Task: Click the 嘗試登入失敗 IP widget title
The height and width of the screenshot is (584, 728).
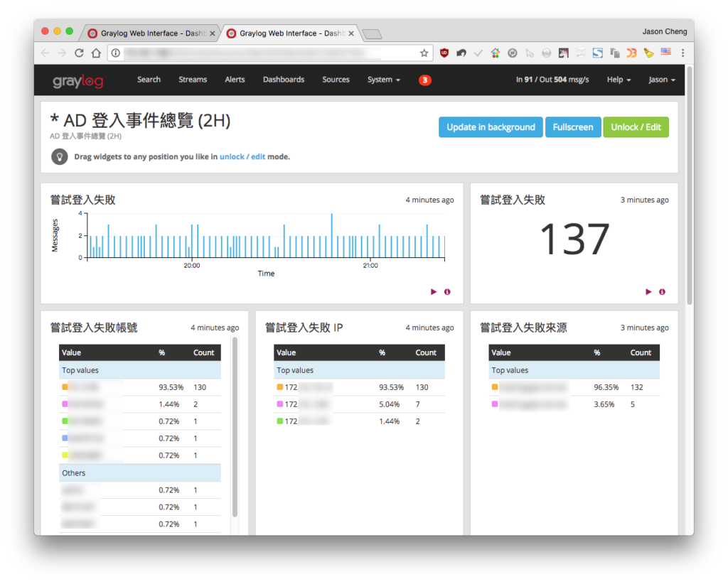Action: click(x=304, y=328)
